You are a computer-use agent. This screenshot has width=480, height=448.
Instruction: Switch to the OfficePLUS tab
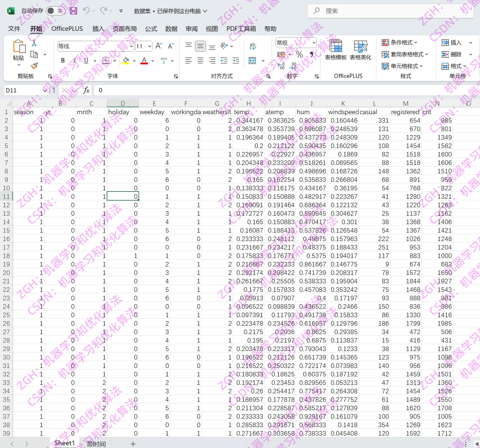point(67,29)
